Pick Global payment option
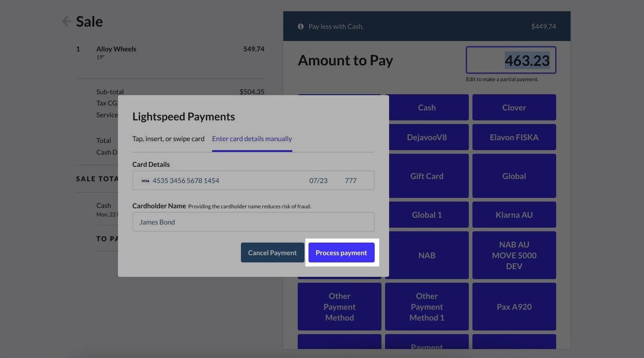 coord(514,176)
